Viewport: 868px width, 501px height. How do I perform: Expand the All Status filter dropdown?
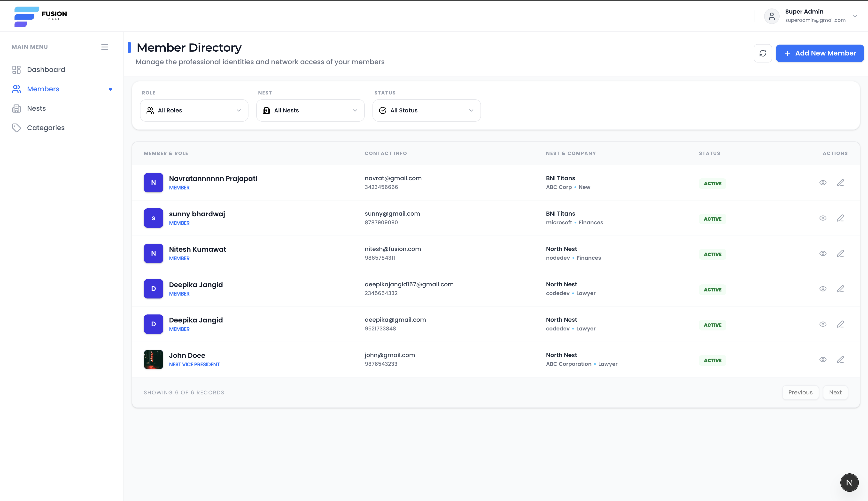(426, 110)
